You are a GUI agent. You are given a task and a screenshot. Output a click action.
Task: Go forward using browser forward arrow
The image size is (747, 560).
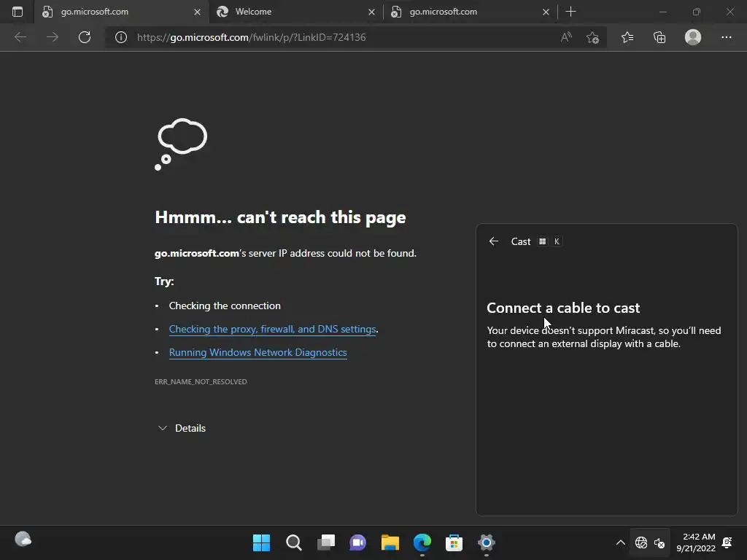point(53,37)
